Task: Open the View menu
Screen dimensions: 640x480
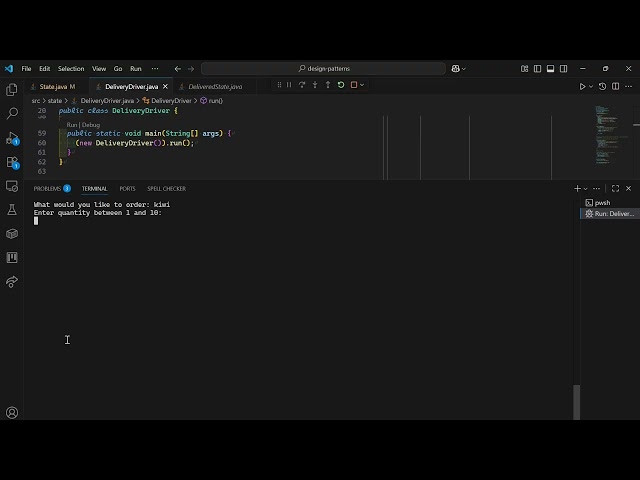Action: pyautogui.click(x=99, y=69)
